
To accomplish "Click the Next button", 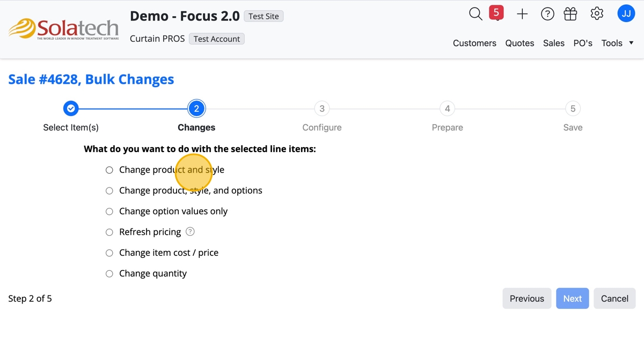I will tap(572, 299).
